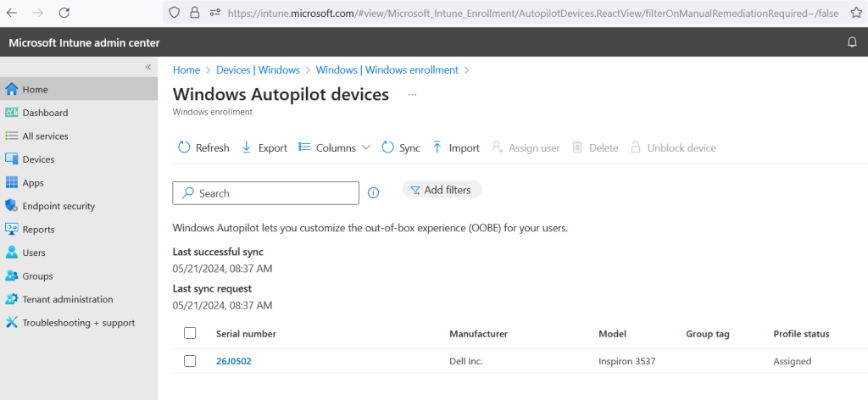Go to Endpoint security in sidebar
868x400 pixels.
point(58,206)
